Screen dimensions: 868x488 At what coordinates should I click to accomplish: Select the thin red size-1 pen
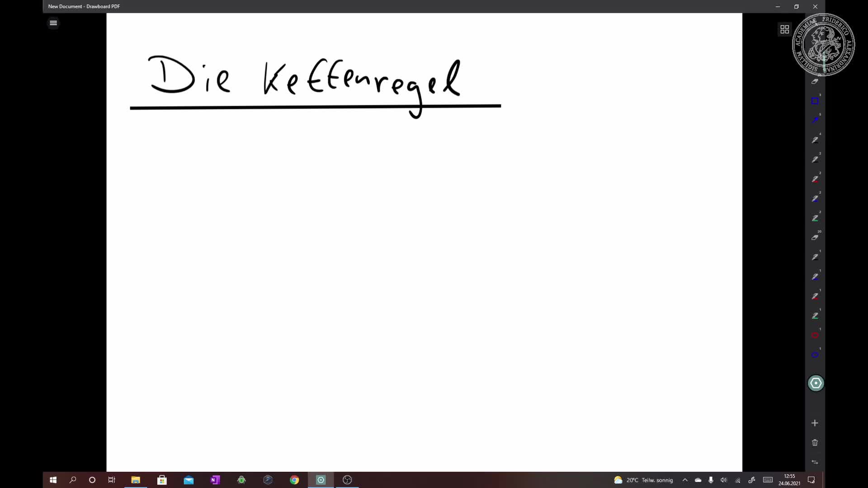tap(816, 296)
